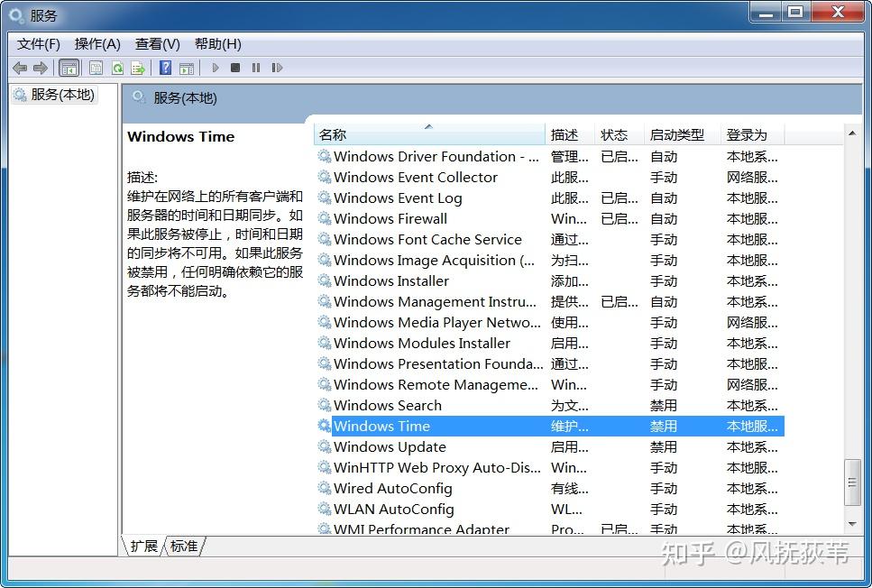The image size is (872, 588).
Task: Click gear icon of Wired AutoConfig row
Action: (x=325, y=489)
